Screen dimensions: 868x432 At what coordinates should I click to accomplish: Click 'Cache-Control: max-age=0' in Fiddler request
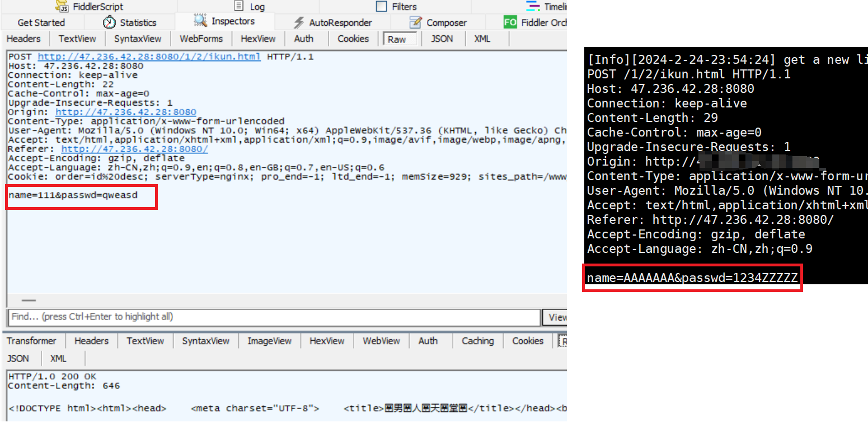click(x=78, y=94)
